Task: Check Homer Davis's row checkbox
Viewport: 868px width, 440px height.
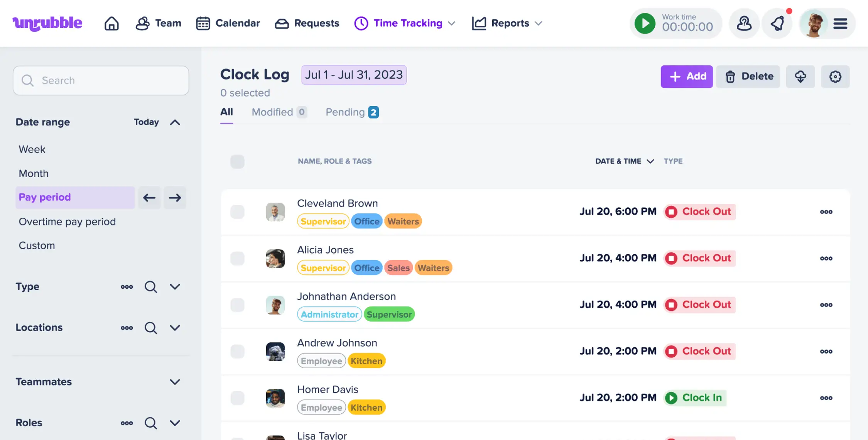Action: 237,398
